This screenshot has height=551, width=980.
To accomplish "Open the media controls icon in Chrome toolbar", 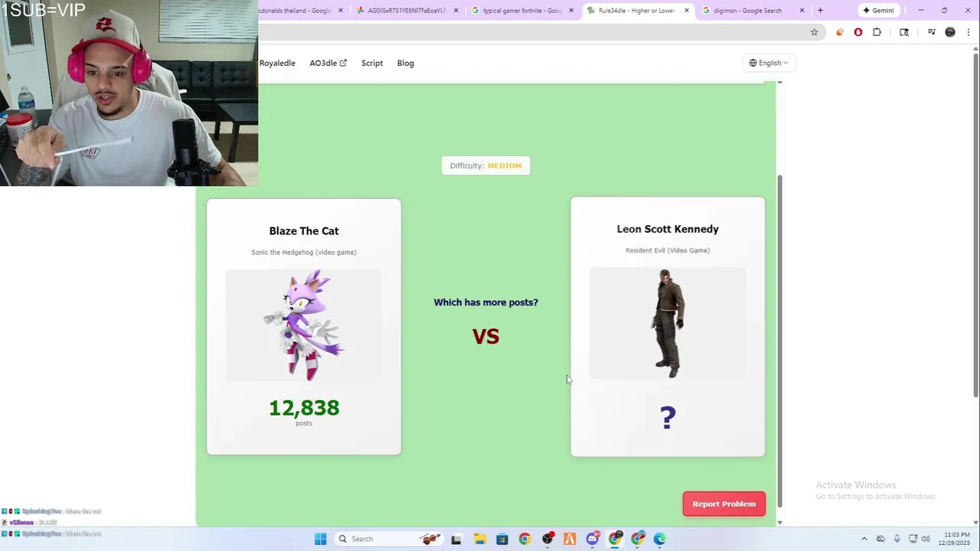I will (x=932, y=32).
